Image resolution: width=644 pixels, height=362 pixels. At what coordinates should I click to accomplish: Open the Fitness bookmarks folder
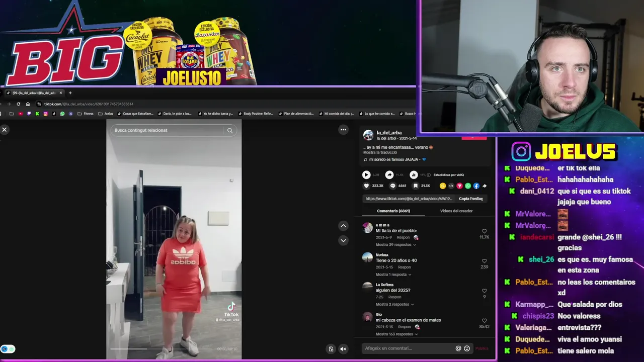(86, 114)
